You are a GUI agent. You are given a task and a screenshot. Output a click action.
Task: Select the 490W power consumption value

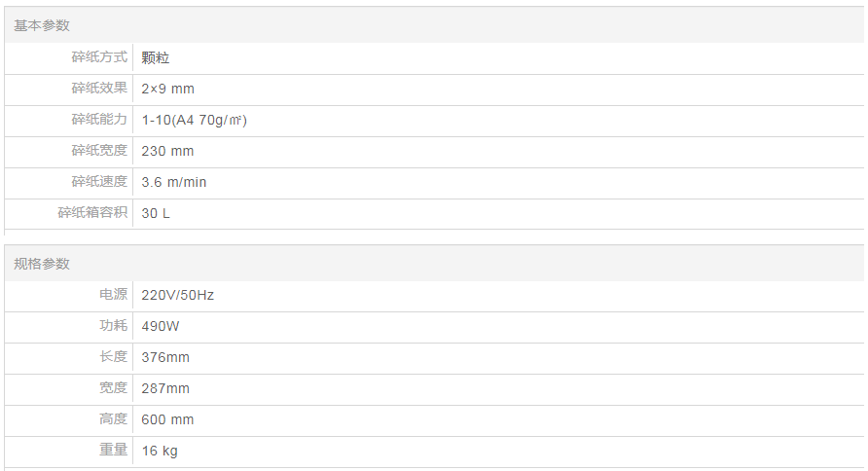point(162,326)
